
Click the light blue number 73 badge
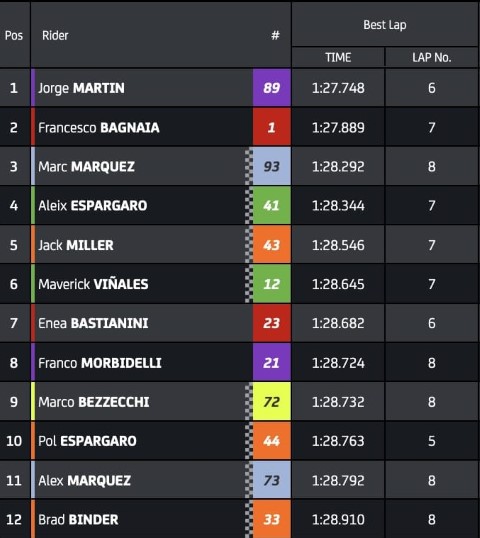coord(272,480)
